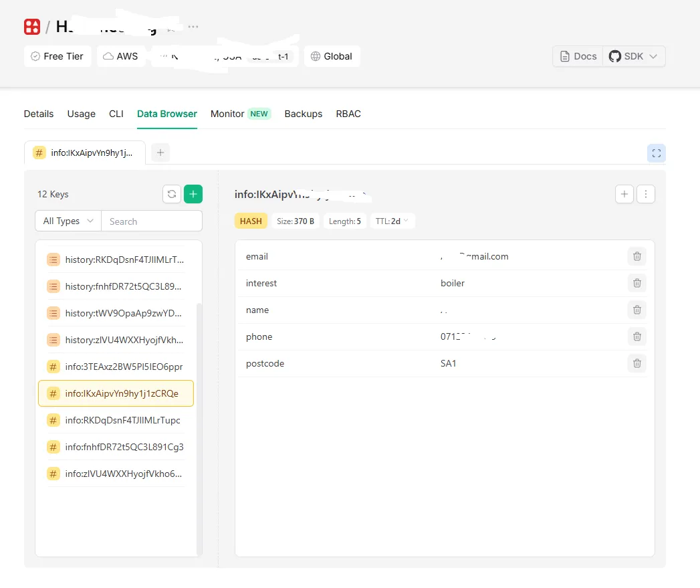Select key history:RKDqDsnF4TJIIMLrT...

click(116, 260)
